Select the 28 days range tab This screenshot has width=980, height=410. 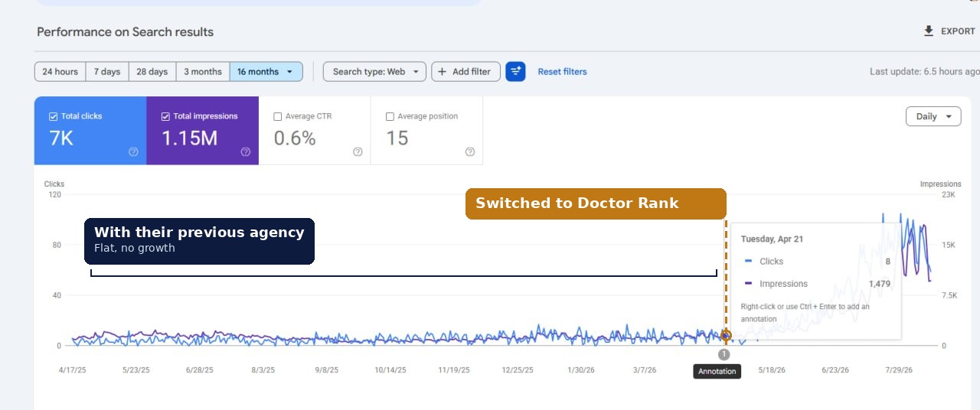152,72
